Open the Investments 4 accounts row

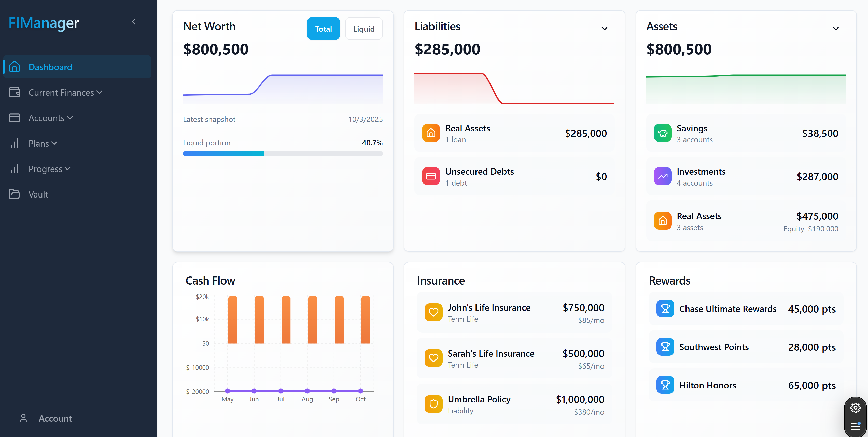(x=746, y=176)
